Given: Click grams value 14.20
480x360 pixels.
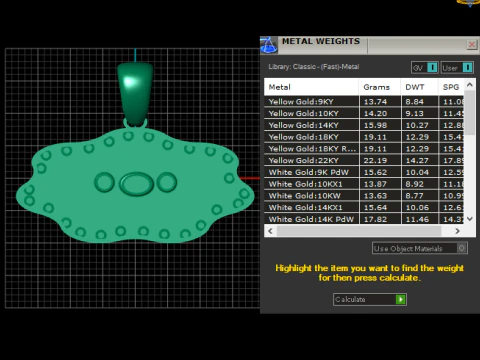Looking at the screenshot, I should 375,113.
